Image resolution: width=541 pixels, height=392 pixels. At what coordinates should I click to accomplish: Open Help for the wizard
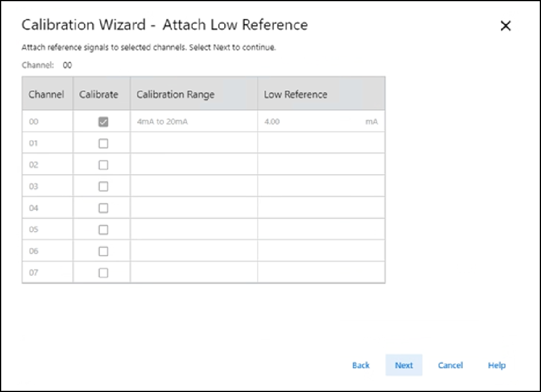point(497,365)
